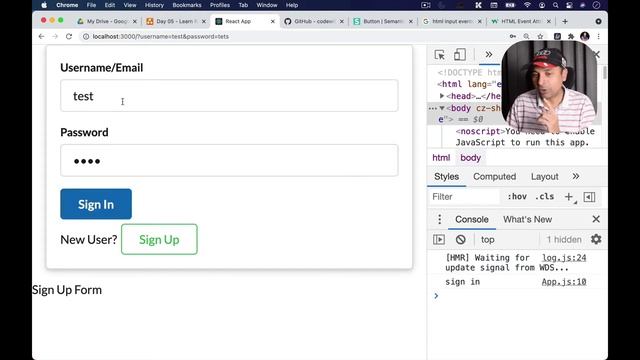Click the Sign In button
This screenshot has height=360, width=640.
click(96, 204)
